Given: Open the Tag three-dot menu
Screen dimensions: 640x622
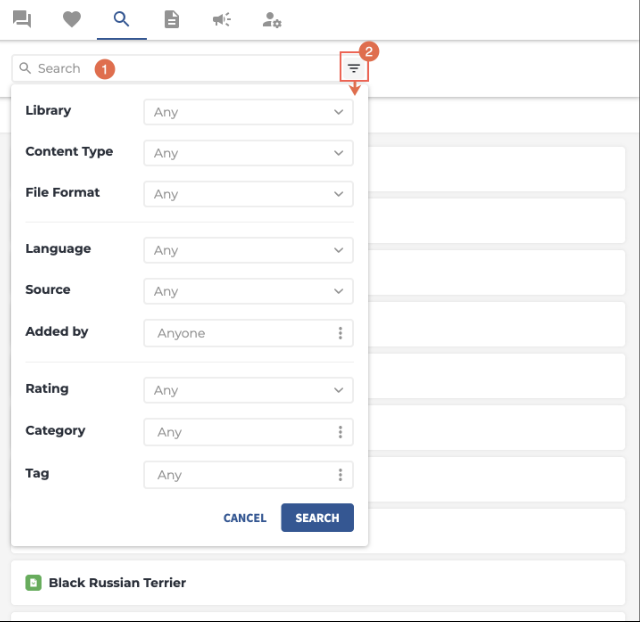Looking at the screenshot, I should pyautogui.click(x=340, y=475).
